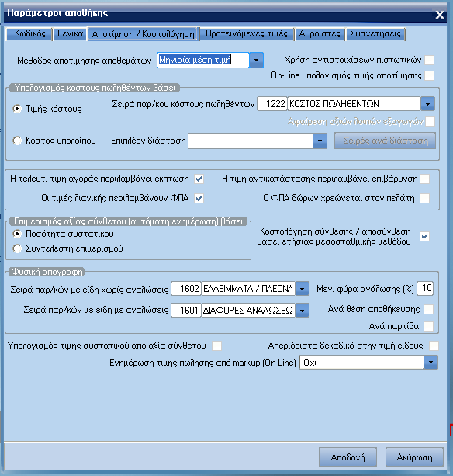Click the ΔΙΑΦΟΡΕΣ ΑΝΑΛΩΣΕΩ text field

point(248,311)
